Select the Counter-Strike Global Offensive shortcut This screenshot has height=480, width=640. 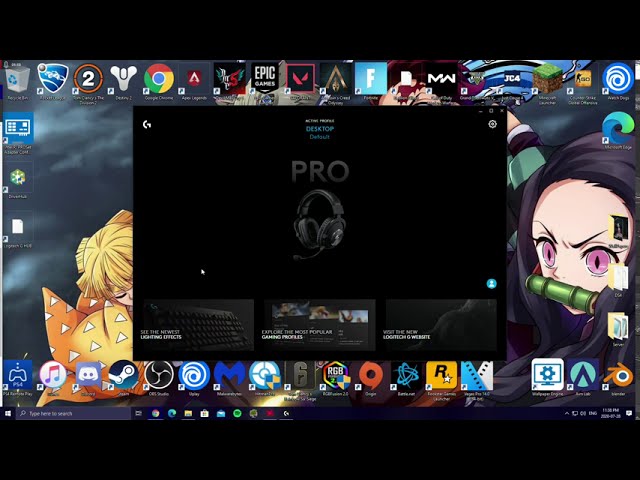click(x=582, y=84)
